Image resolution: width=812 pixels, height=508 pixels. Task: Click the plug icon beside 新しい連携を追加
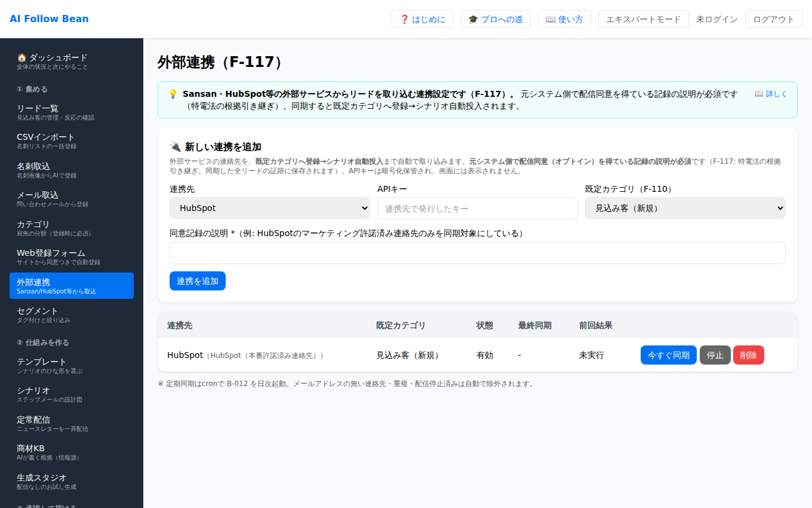tap(175, 146)
